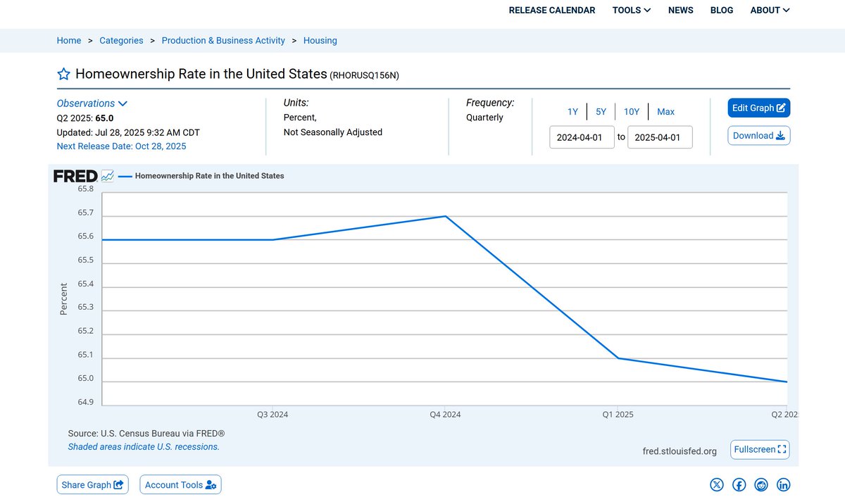
Task: Go to Home breadcrumb
Action: [x=69, y=41]
